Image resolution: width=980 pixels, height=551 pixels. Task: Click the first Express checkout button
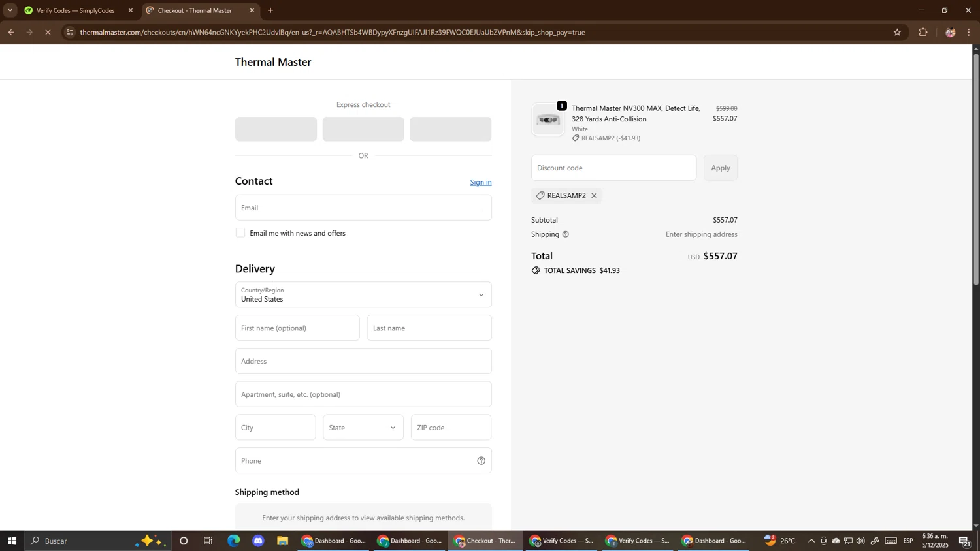[x=276, y=129]
